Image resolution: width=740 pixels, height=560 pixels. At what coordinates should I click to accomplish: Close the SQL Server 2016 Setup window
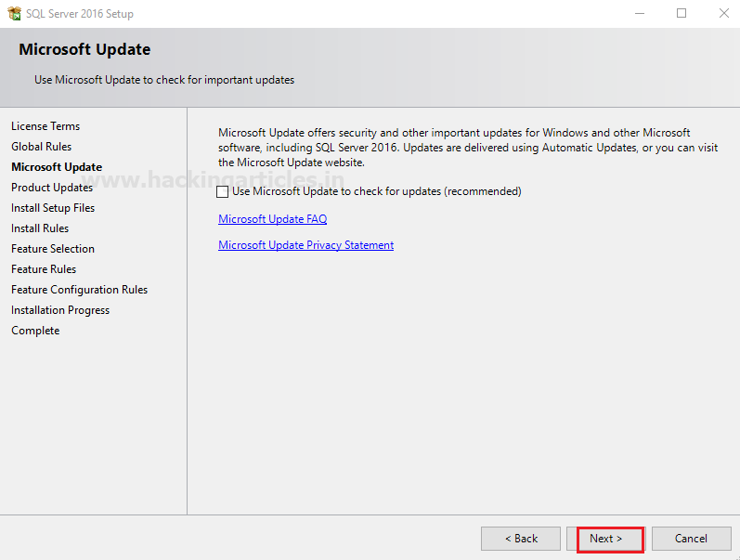tap(724, 13)
